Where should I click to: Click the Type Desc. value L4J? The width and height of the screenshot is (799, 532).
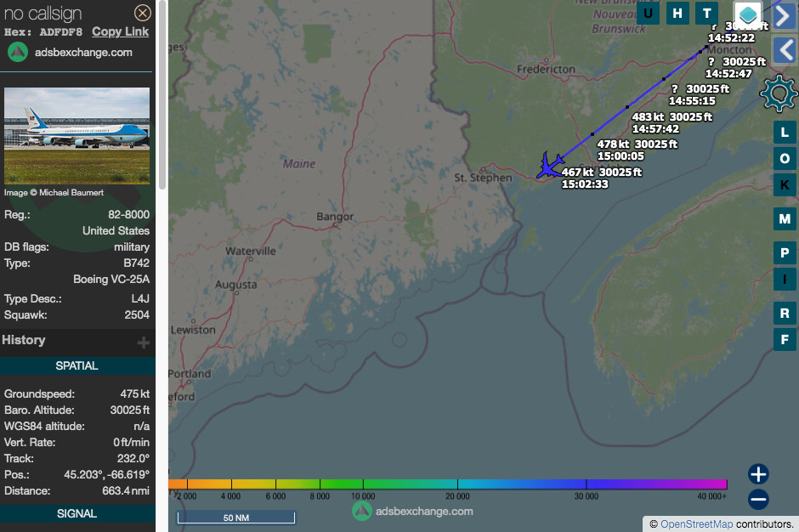140,298
